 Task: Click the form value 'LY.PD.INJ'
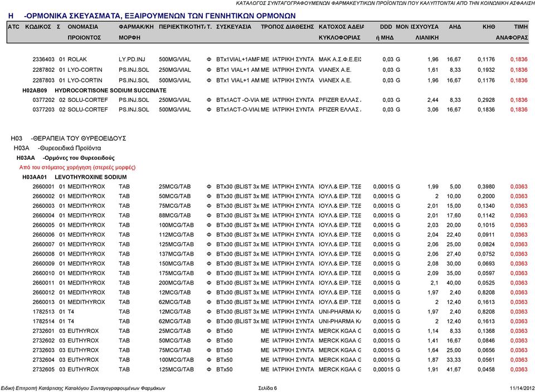point(132,60)
